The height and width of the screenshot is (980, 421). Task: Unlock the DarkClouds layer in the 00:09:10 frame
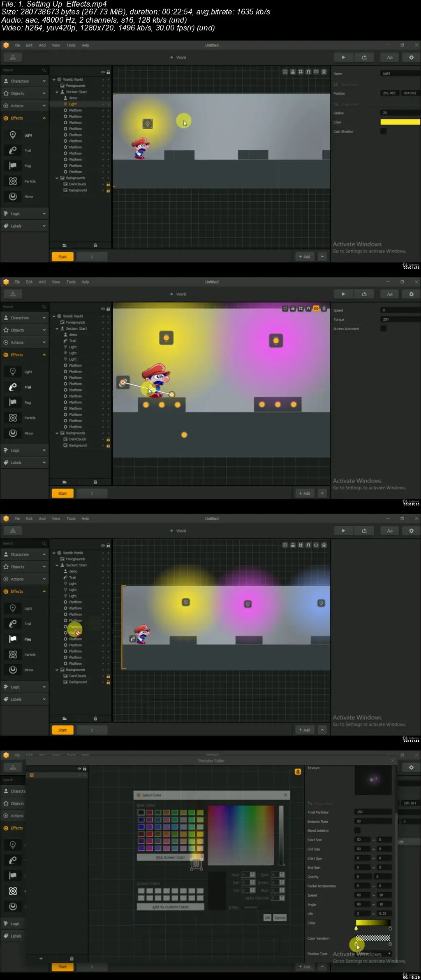coord(108,440)
